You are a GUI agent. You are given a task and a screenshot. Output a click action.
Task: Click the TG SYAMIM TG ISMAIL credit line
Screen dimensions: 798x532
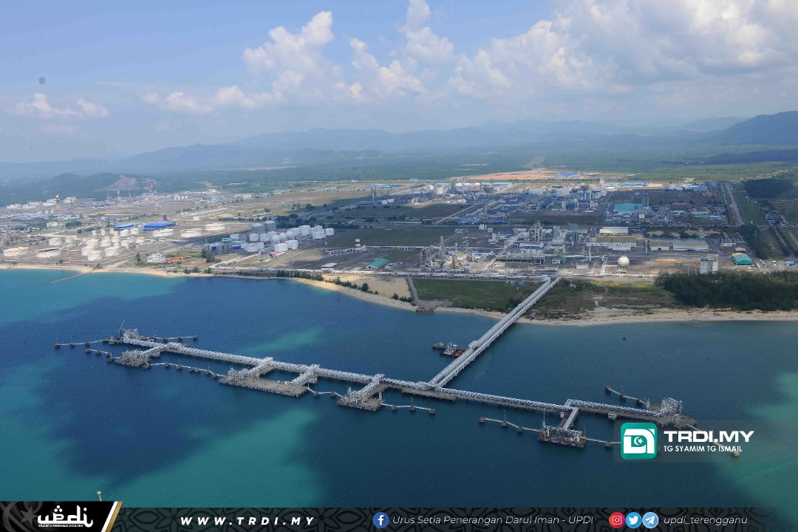click(x=703, y=449)
